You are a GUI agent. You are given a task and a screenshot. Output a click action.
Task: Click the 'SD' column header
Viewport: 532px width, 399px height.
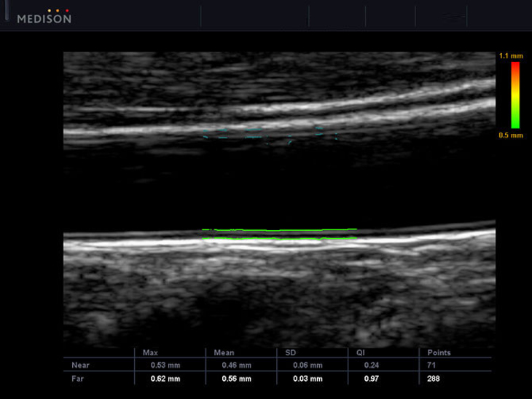click(291, 352)
